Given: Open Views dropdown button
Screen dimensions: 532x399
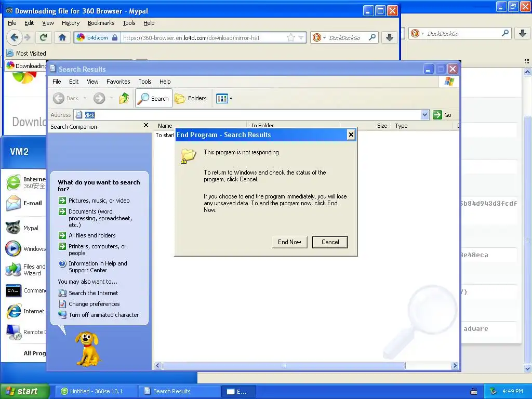Looking at the screenshot, I should tap(224, 98).
